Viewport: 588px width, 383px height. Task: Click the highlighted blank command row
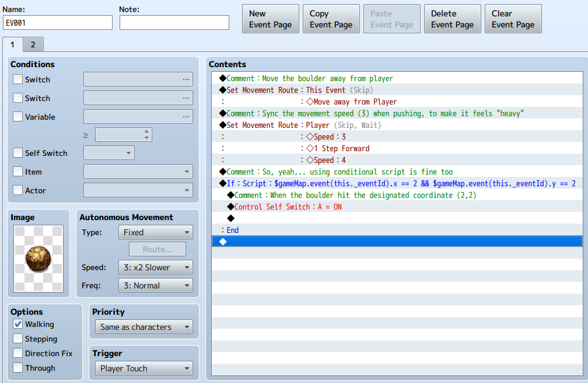(x=397, y=242)
